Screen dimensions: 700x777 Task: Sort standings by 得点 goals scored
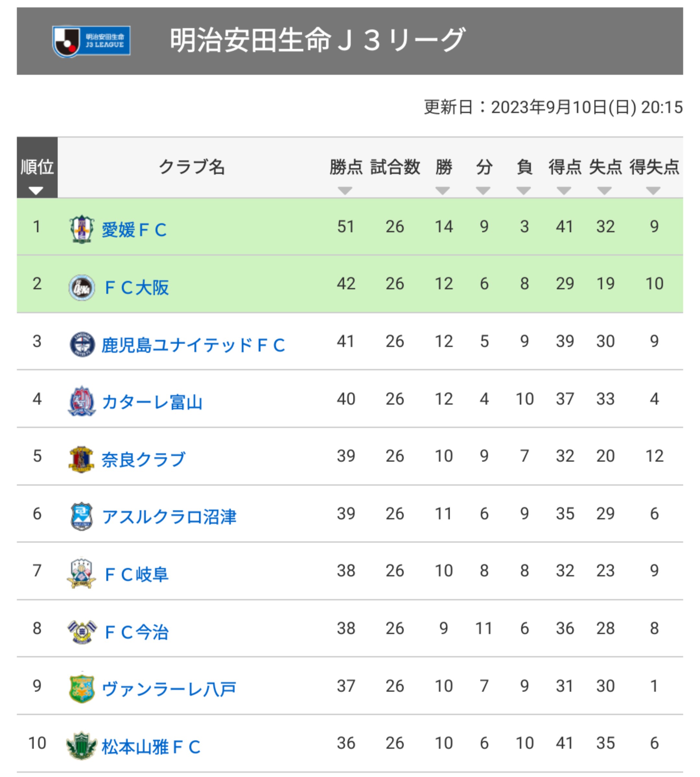[564, 174]
